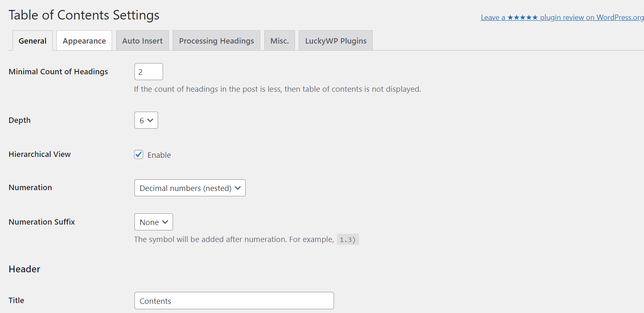Open the Auto Insert tab

coord(142,41)
